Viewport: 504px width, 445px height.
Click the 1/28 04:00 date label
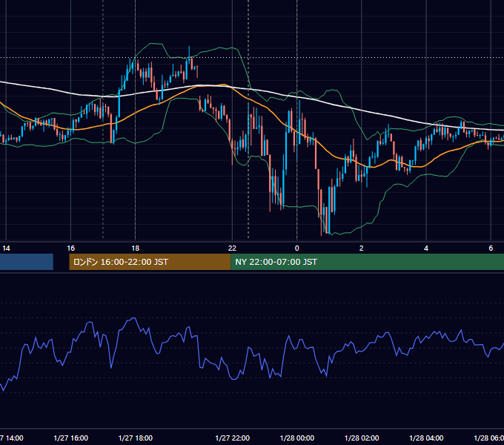(x=426, y=438)
